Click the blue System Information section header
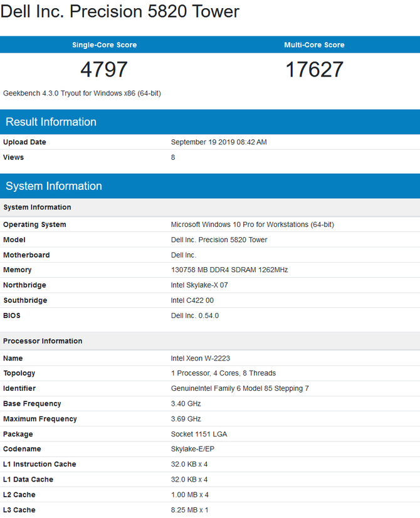This screenshot has height=518, width=420. [53, 186]
